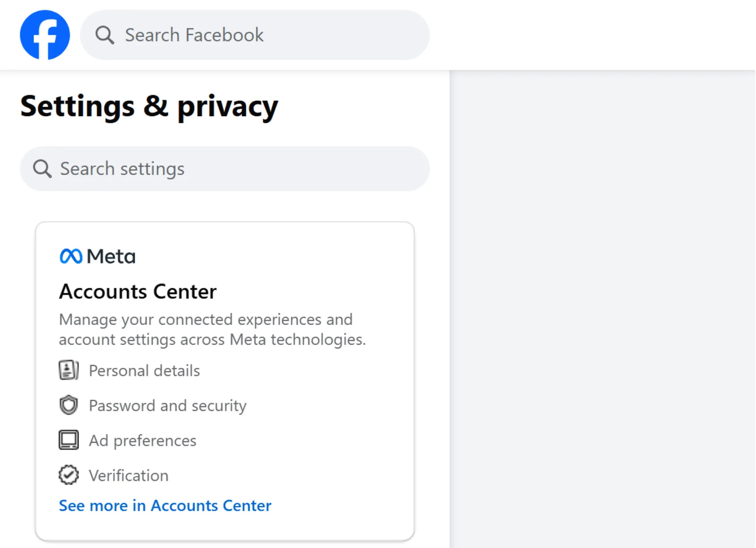Click See more in Accounts Center

coord(165,505)
